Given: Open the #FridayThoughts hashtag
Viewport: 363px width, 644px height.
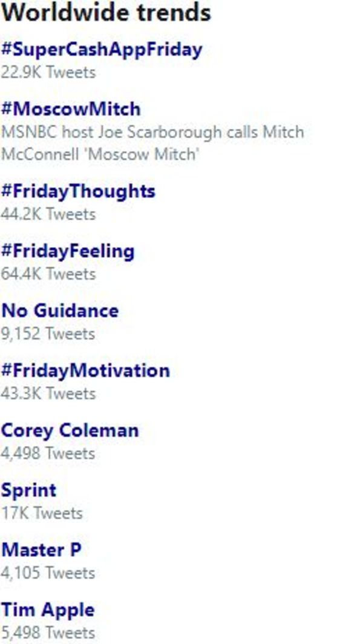Looking at the screenshot, I should click(79, 192).
